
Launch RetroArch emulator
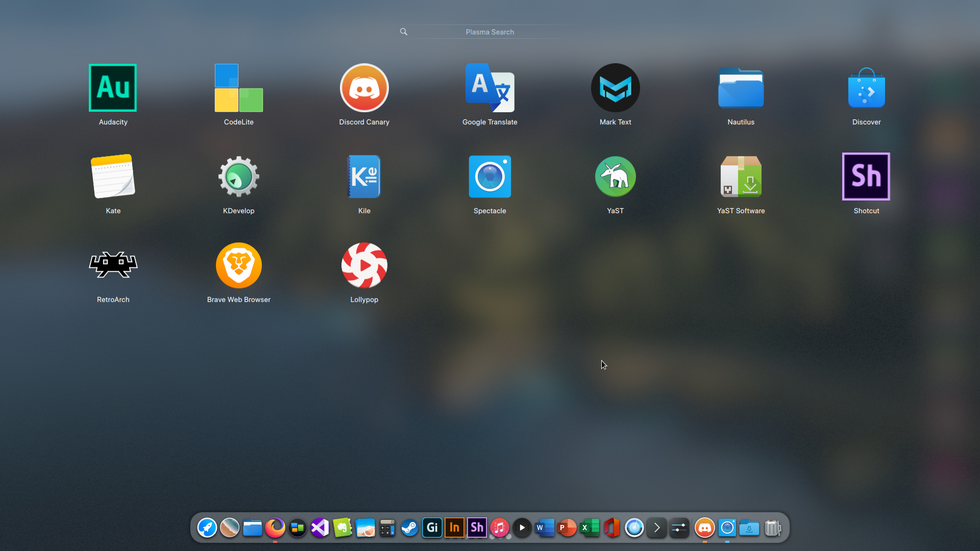tap(113, 265)
